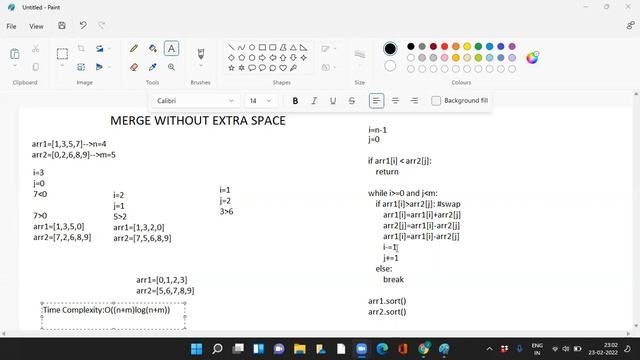Select Colour 2 white swatch
Viewport: 640px width, 360px height.
tap(390, 66)
